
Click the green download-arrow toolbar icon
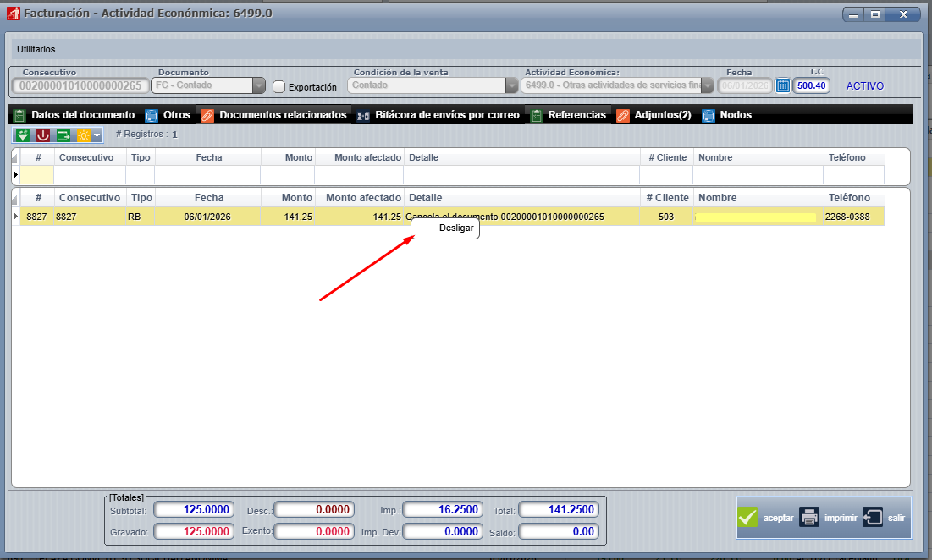point(22,135)
